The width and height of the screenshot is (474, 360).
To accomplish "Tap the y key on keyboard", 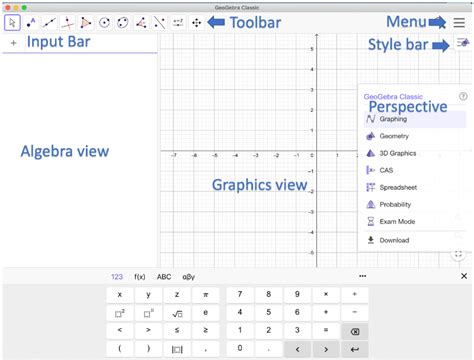I will point(148,294).
